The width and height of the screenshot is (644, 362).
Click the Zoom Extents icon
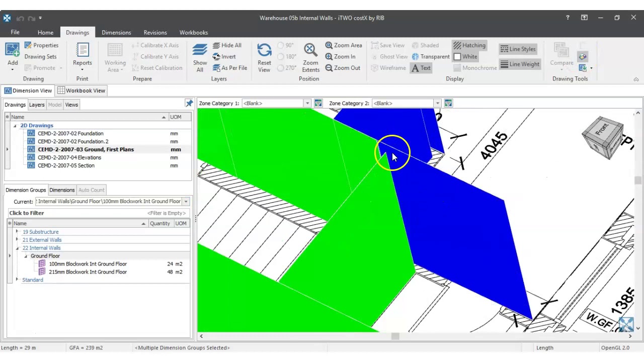point(310,50)
